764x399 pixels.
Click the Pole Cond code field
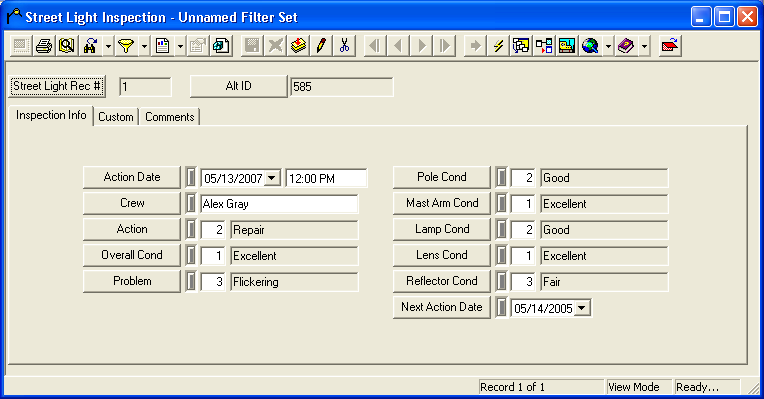point(523,178)
